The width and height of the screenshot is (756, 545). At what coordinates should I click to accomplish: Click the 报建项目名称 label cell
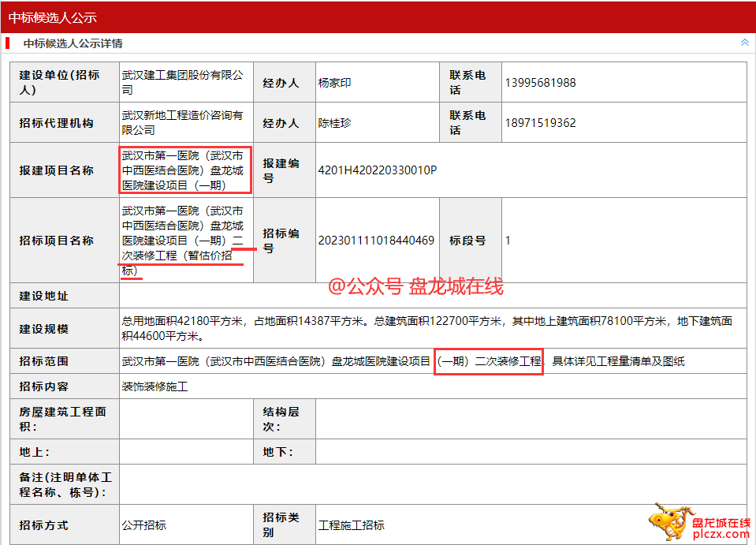tap(65, 170)
